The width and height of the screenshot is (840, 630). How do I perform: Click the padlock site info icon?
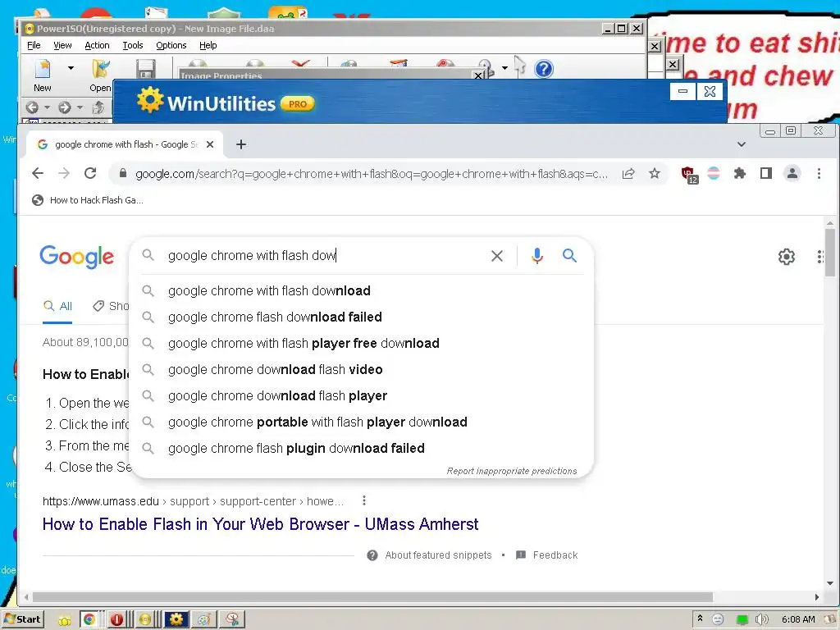click(123, 173)
